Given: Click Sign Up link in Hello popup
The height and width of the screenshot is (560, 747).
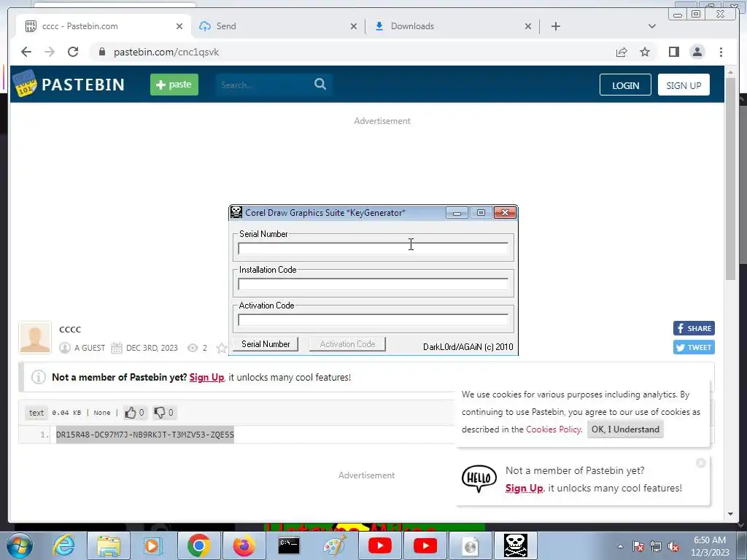Looking at the screenshot, I should 524,488.
